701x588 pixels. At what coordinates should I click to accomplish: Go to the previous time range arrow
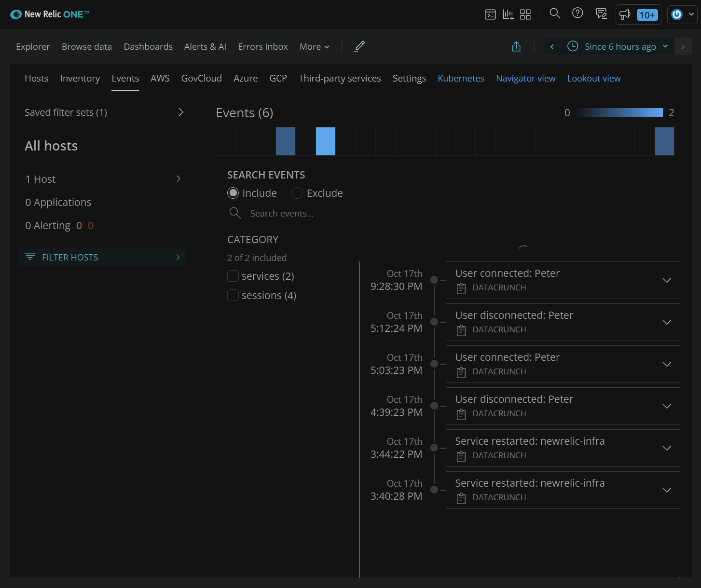(552, 47)
